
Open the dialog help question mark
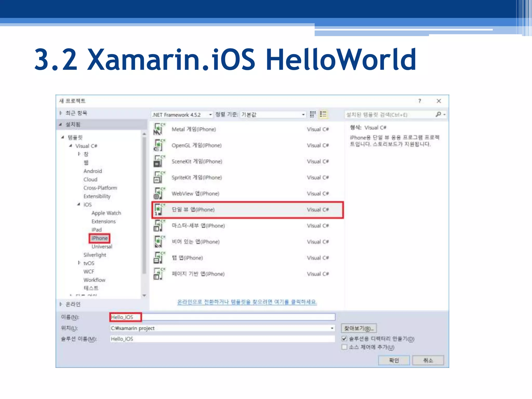(x=420, y=101)
